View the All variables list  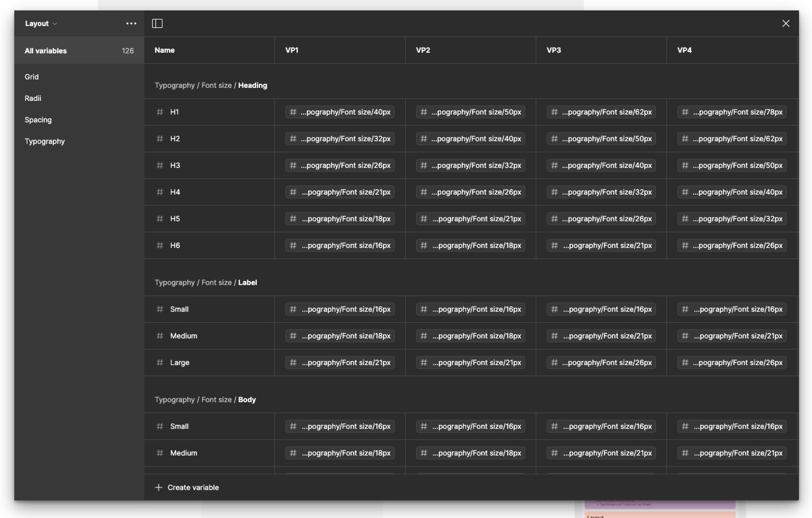click(x=46, y=51)
